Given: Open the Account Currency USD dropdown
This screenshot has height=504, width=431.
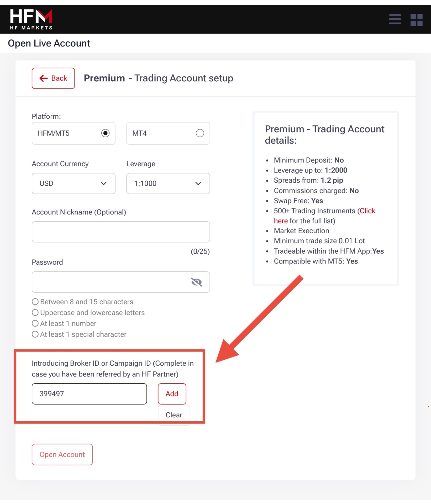Looking at the screenshot, I should pos(73,183).
